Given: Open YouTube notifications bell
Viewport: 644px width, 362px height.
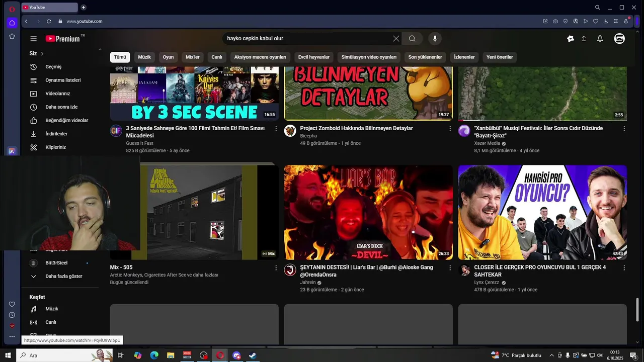Looking at the screenshot, I should pos(600,39).
